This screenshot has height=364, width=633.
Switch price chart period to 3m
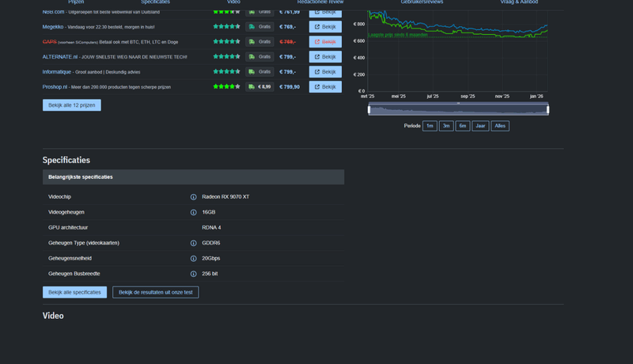pos(446,126)
